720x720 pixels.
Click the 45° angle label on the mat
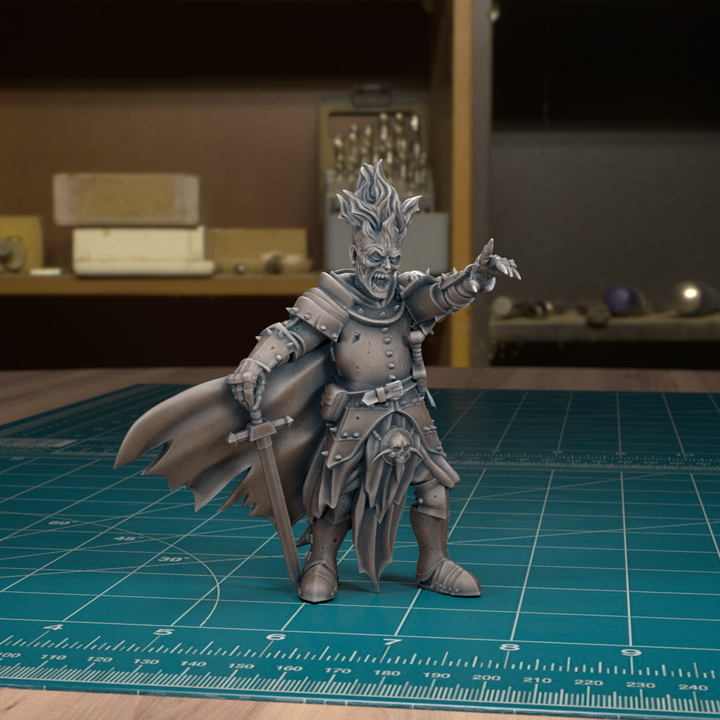(127, 537)
